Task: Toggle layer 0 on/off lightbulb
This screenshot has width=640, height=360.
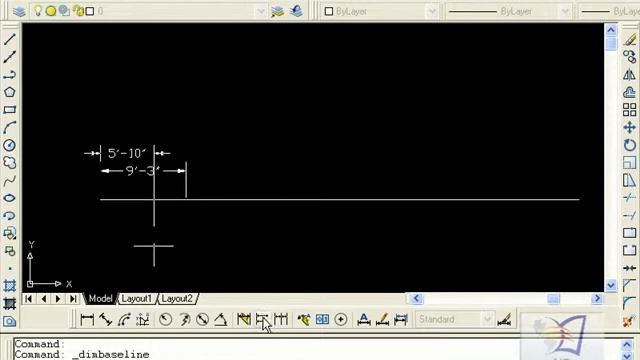Action: pos(38,11)
